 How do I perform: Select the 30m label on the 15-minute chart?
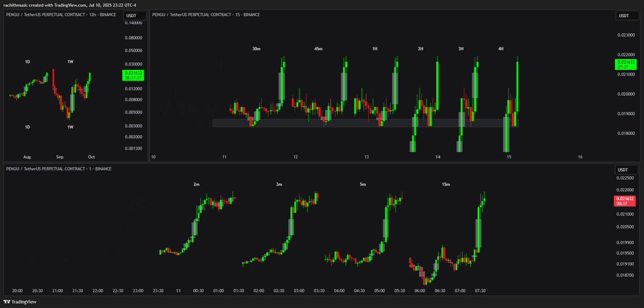[x=257, y=49]
